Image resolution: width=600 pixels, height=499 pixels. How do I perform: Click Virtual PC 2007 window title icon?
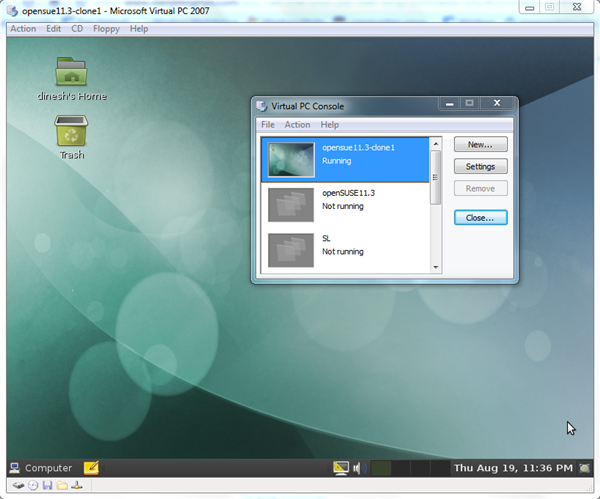[x=13, y=10]
